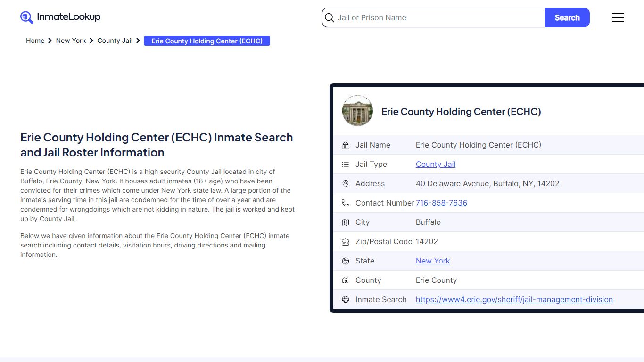
Task: Click the Inmate Search globe icon
Action: tap(346, 300)
